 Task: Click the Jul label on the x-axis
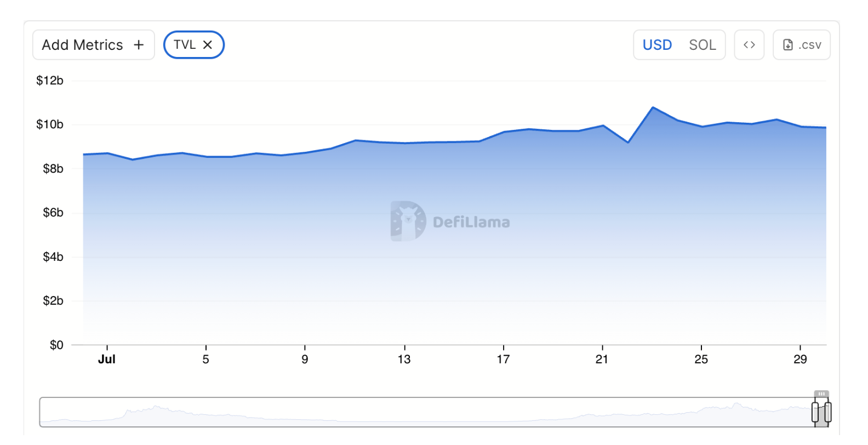pyautogui.click(x=106, y=360)
